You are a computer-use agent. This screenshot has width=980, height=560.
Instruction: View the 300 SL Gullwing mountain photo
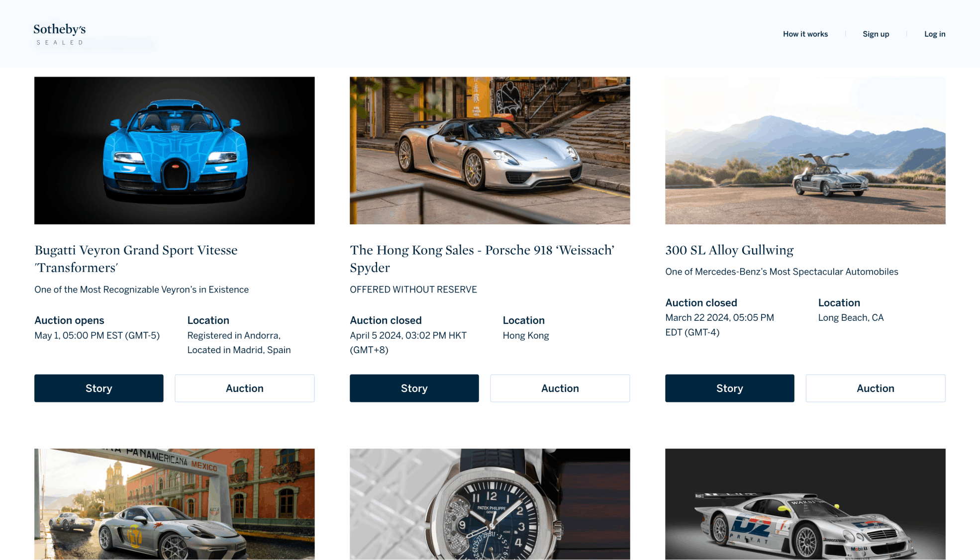tap(805, 150)
